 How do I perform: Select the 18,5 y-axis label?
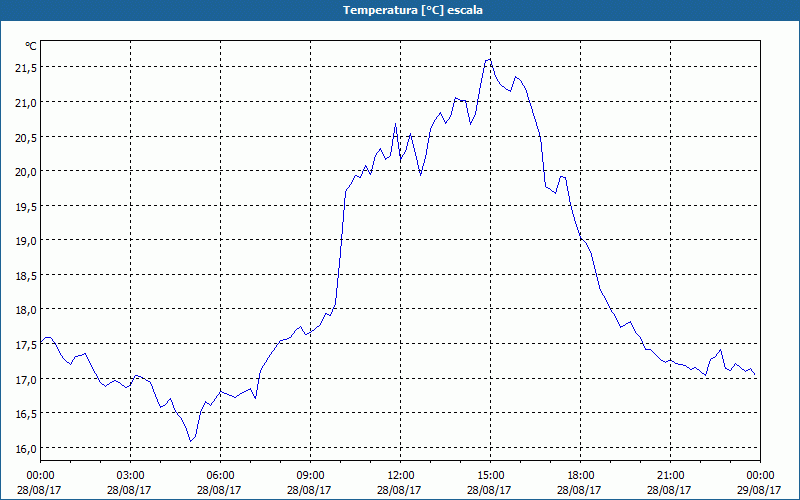click(x=26, y=276)
